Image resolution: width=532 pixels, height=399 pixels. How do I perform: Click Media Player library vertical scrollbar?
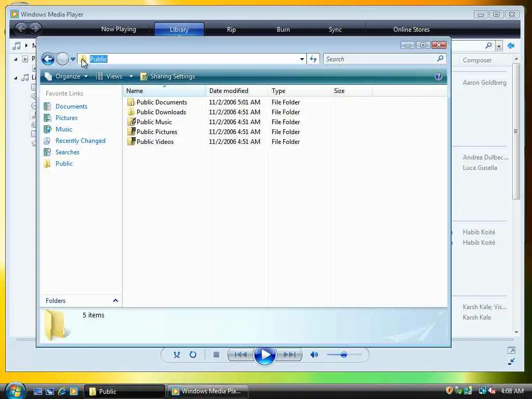(516, 131)
